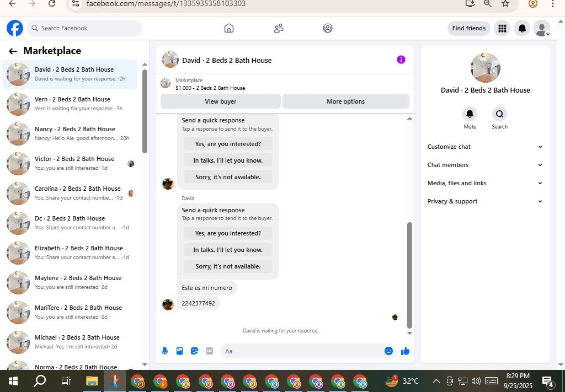Click the browser address bar URL
This screenshot has height=392, width=565.
[166, 4]
